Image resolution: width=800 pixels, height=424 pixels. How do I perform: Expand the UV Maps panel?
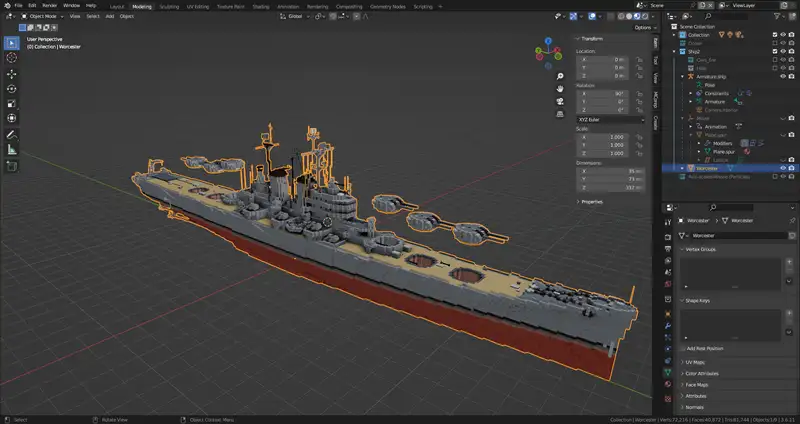pos(693,362)
